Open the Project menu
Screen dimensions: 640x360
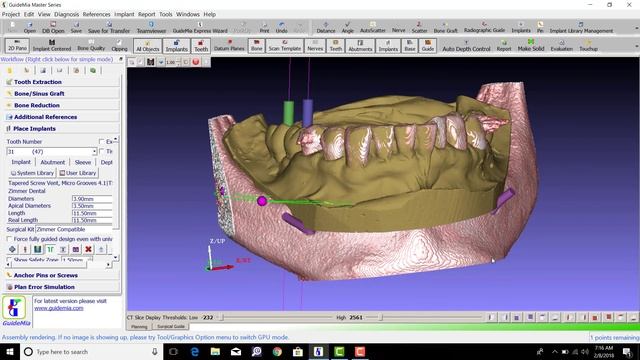pyautogui.click(x=11, y=14)
